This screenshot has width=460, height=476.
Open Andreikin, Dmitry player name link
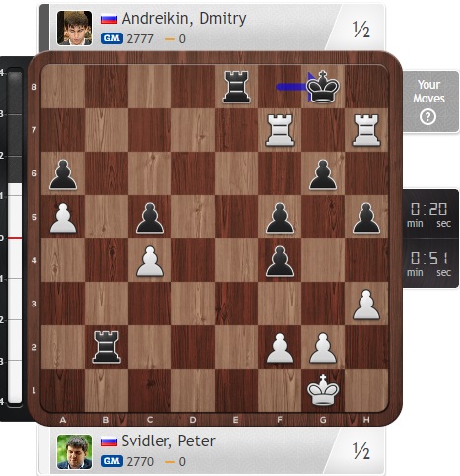(x=184, y=18)
